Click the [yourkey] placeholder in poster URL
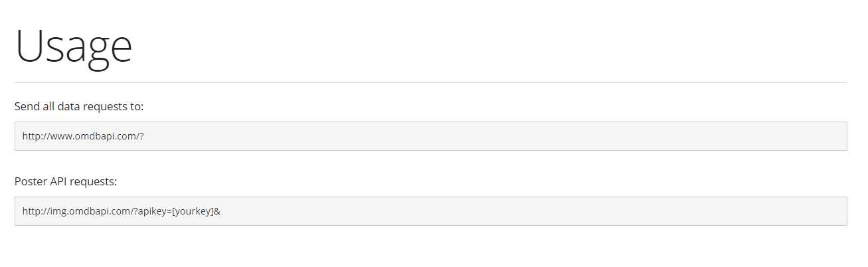 click(x=193, y=211)
